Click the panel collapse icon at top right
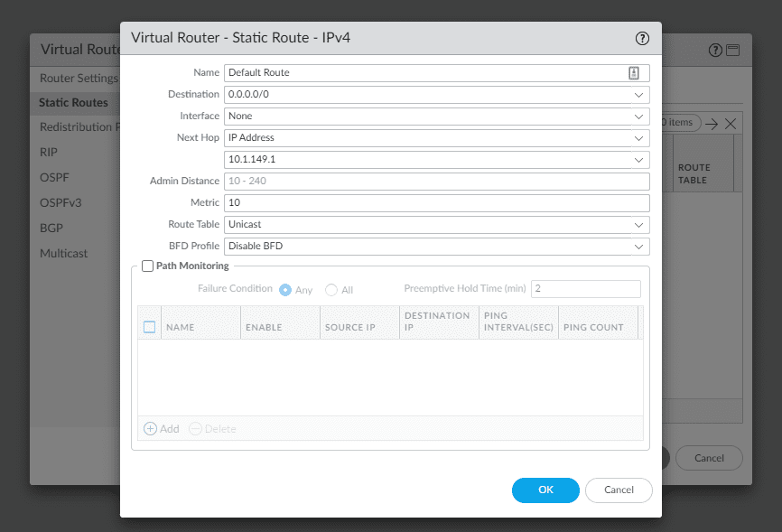 pyautogui.click(x=731, y=50)
